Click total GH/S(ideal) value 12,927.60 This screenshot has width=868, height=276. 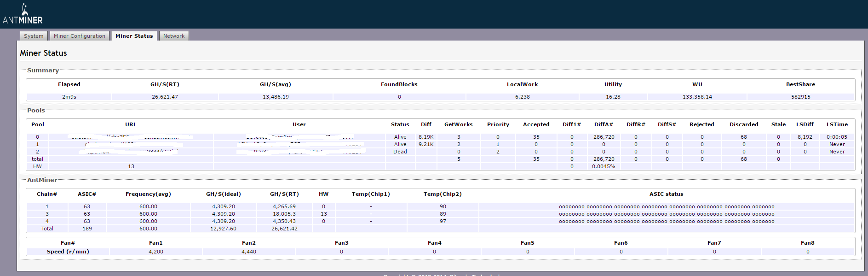pyautogui.click(x=223, y=229)
